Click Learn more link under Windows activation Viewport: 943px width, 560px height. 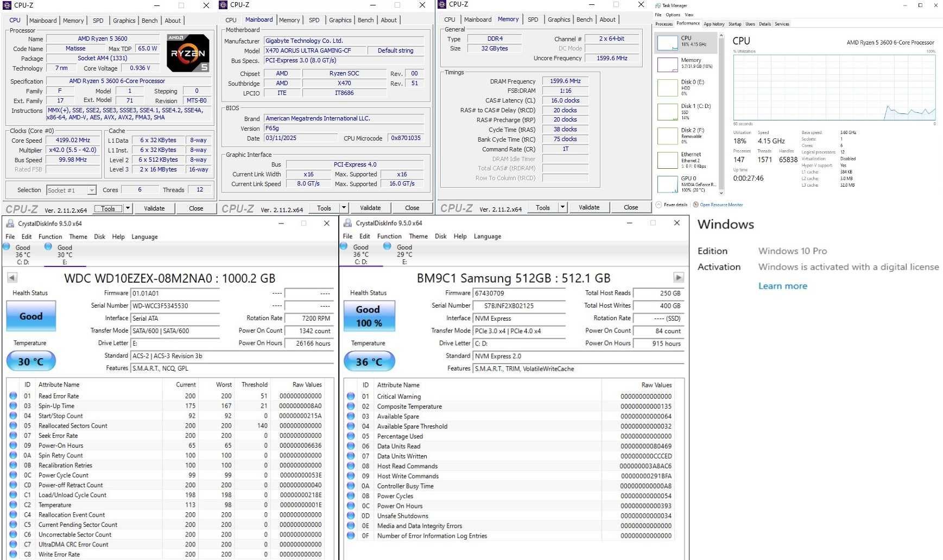[782, 286]
